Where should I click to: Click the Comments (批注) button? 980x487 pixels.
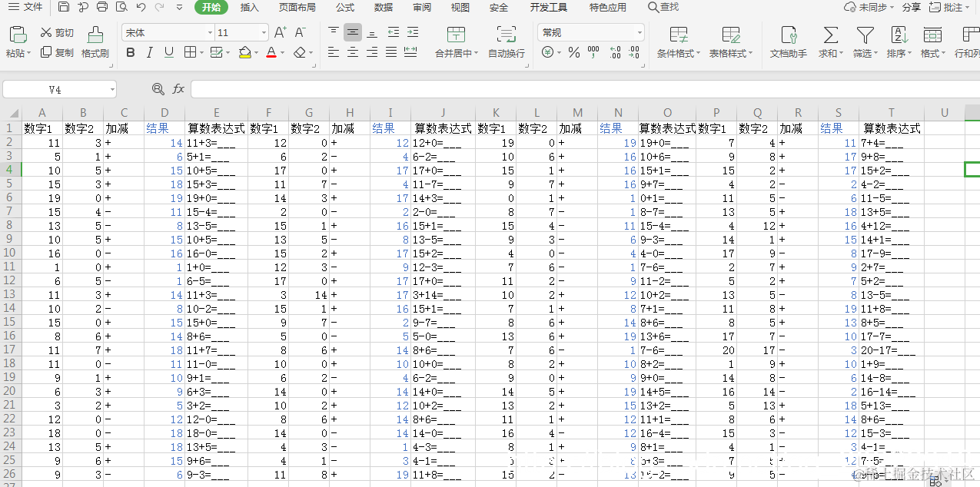948,7
